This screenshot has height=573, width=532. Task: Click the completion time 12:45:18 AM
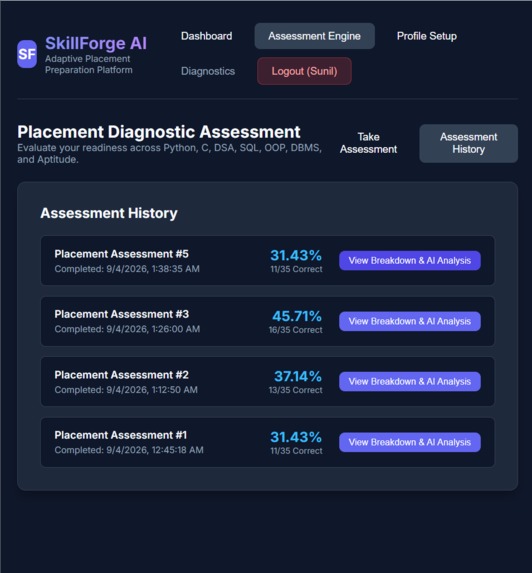tap(178, 450)
